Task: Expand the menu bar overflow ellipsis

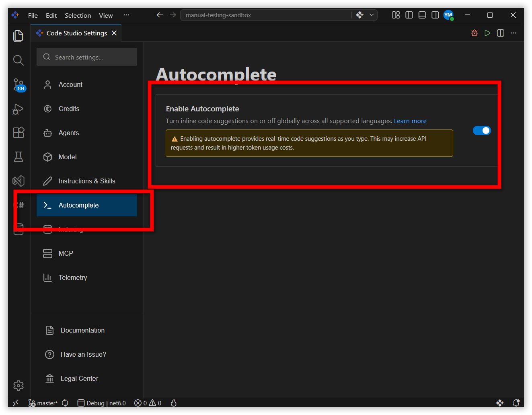Action: tap(127, 15)
